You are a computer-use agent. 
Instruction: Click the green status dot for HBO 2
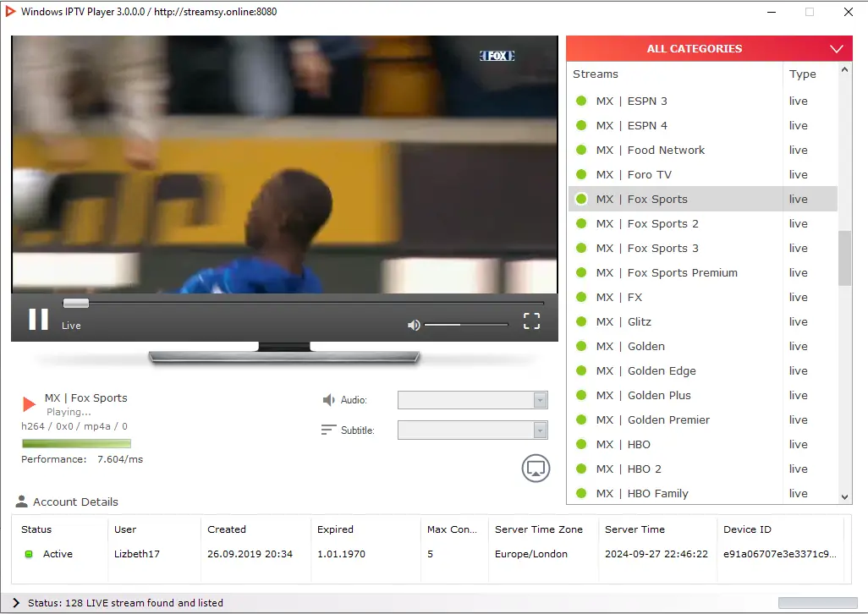tap(581, 469)
